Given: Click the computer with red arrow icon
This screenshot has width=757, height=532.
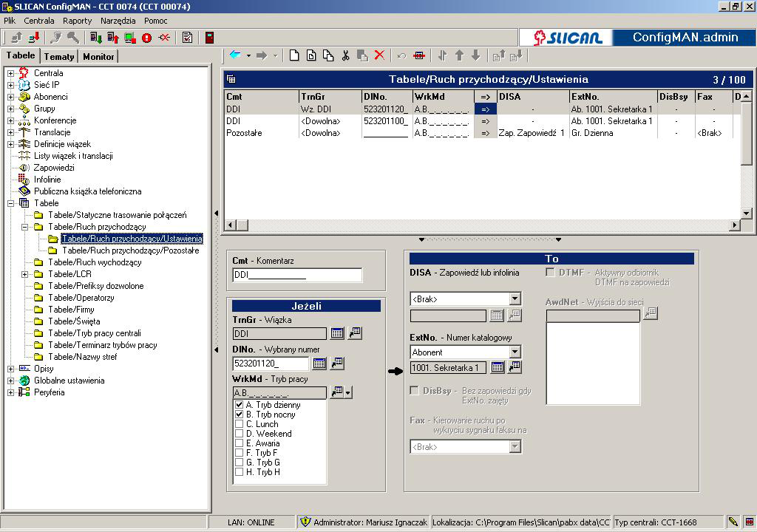Looking at the screenshot, I should pos(34,38).
